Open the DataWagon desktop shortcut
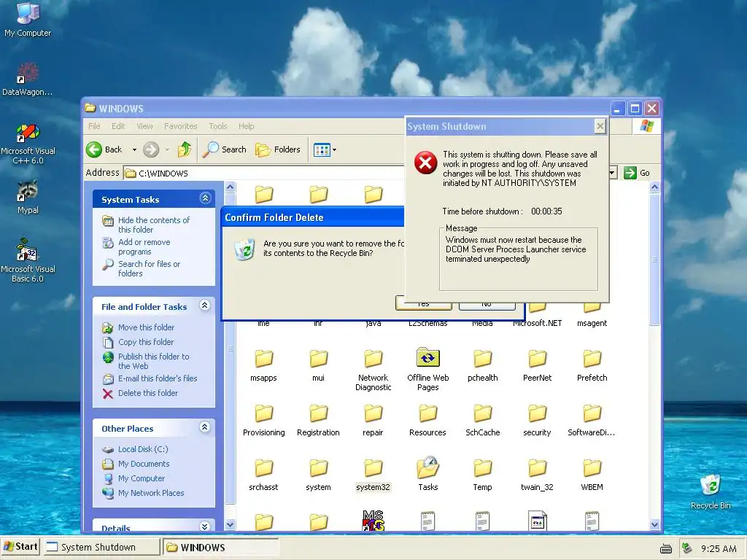Image resolution: width=747 pixels, height=560 pixels. 28,79
